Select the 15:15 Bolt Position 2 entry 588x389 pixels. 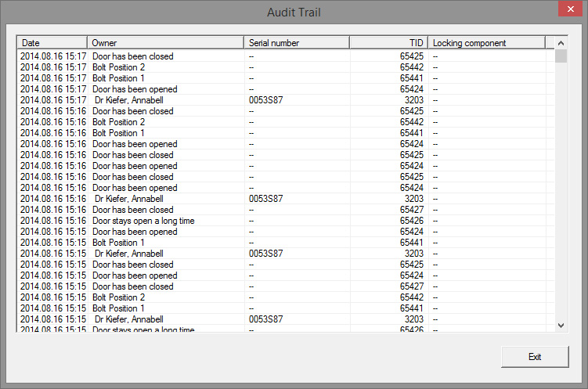118,297
